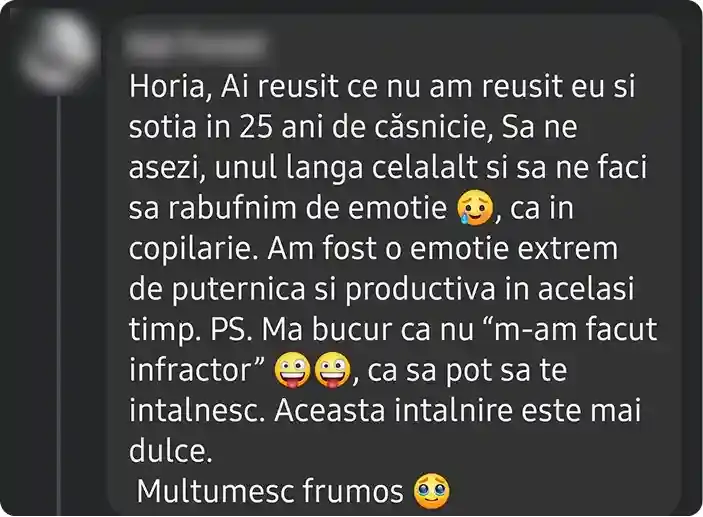Click the first zany tongue-out emoji
Screen dimensions: 703x517
[292, 370]
